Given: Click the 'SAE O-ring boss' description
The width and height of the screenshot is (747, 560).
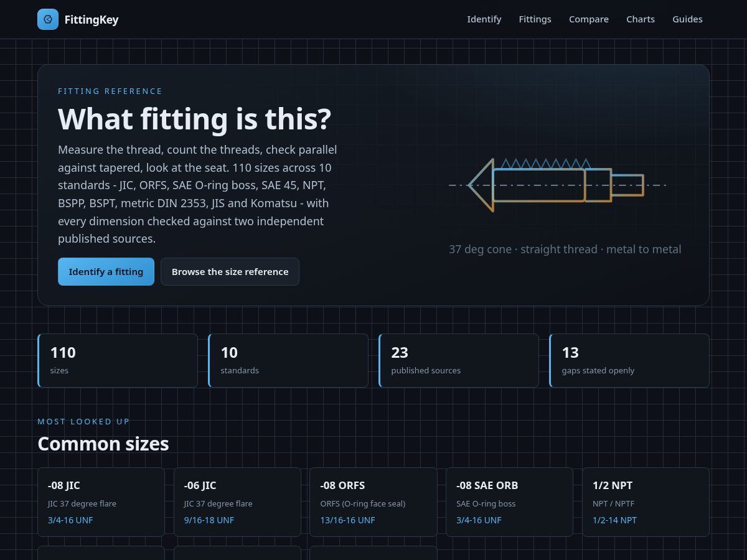Looking at the screenshot, I should (486, 504).
